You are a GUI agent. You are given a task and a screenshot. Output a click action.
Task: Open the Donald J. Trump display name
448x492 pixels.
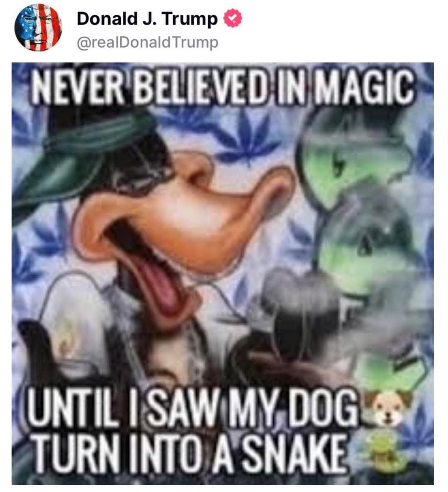tap(147, 19)
